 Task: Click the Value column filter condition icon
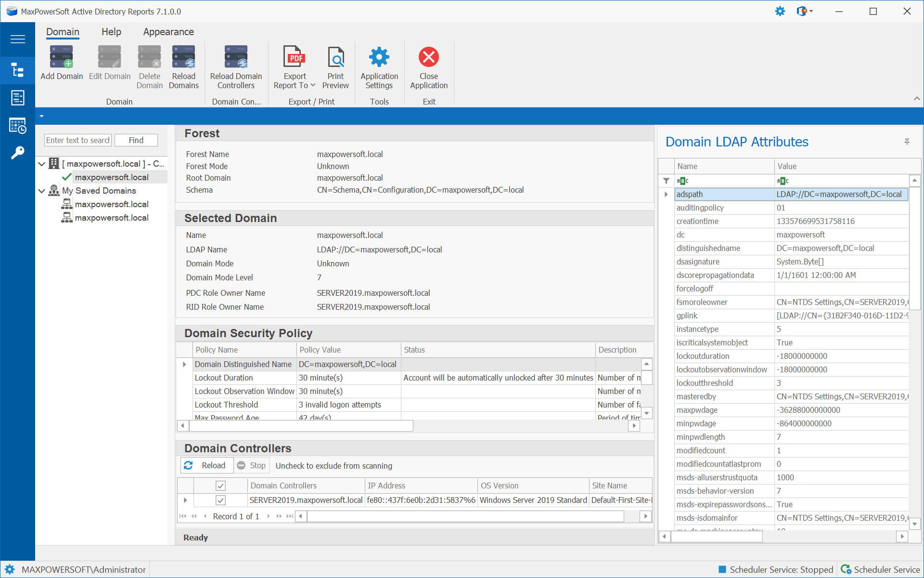(x=783, y=181)
